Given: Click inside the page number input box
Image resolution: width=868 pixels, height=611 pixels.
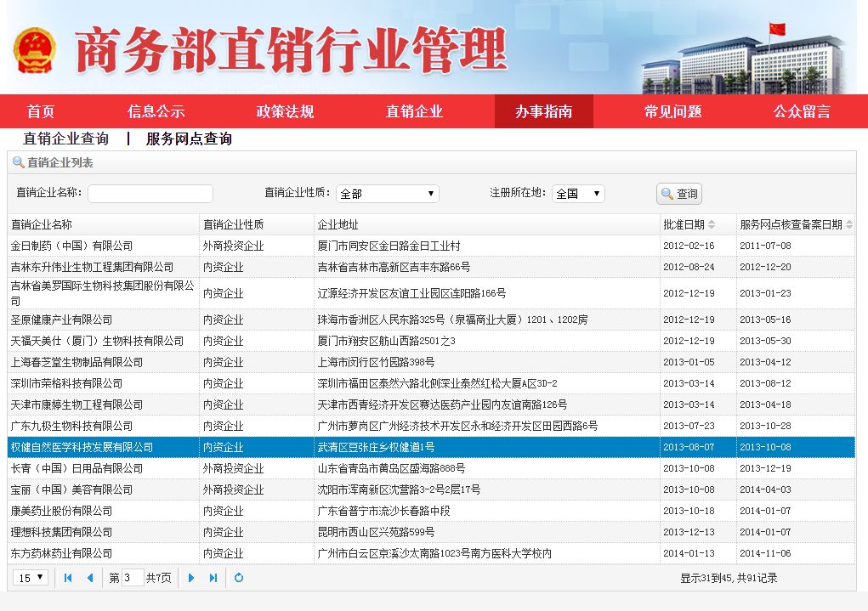Looking at the screenshot, I should click(x=133, y=578).
